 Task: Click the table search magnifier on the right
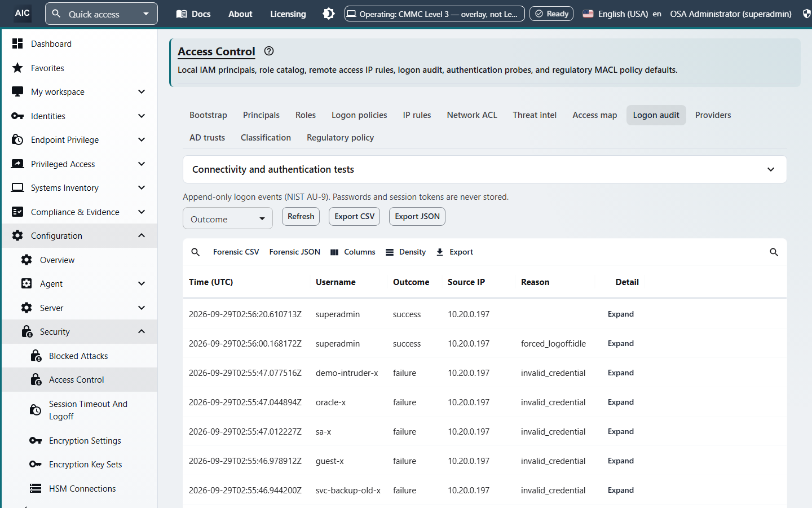(x=774, y=252)
